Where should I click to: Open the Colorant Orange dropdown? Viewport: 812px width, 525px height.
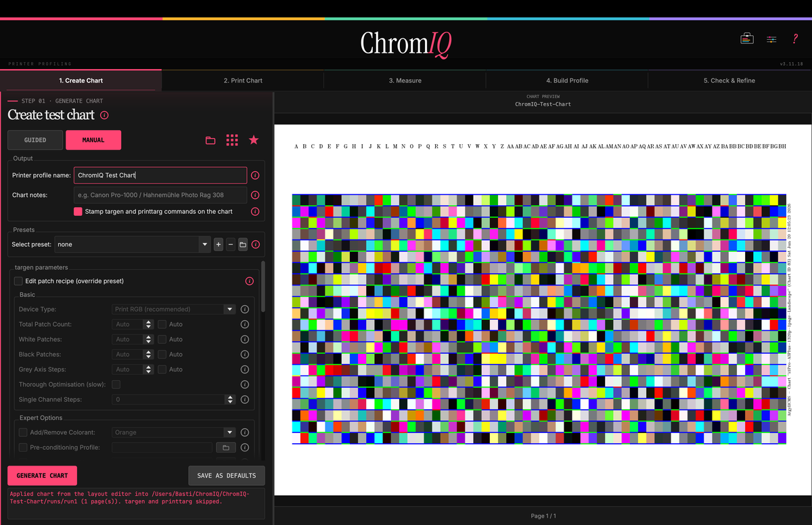coord(174,432)
